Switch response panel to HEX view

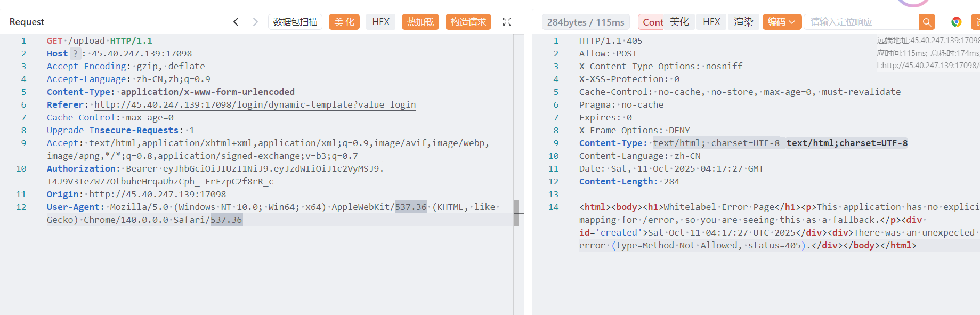(x=711, y=22)
